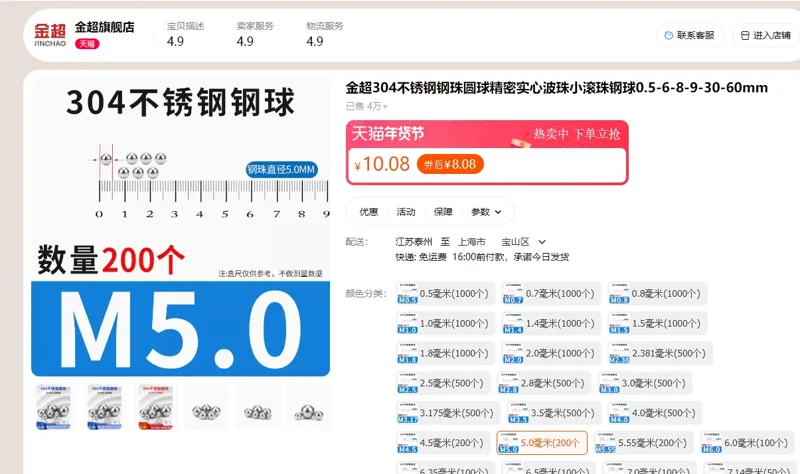The height and width of the screenshot is (474, 800).
Task: Select the 1.4毫米(1000个) option
Action: coord(550,323)
